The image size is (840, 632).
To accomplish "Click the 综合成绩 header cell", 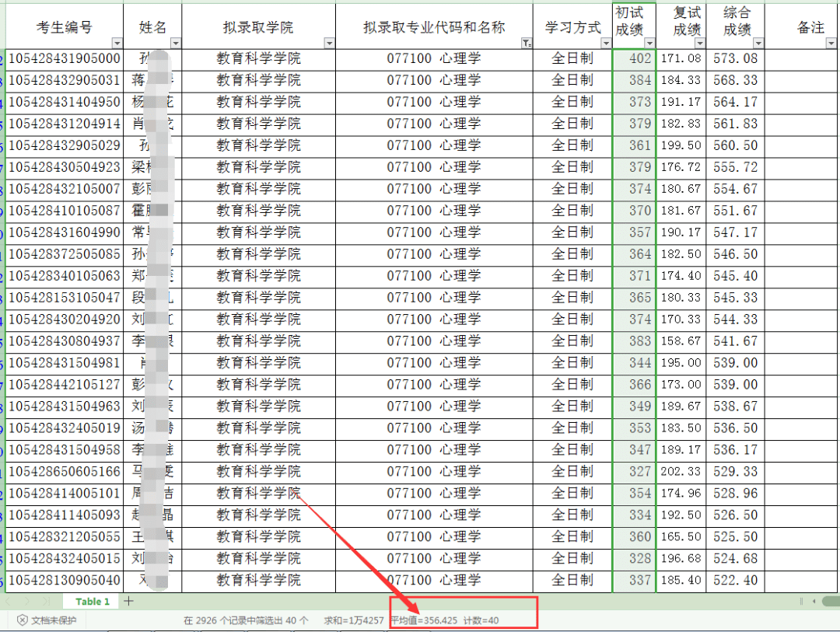I will point(736,26).
